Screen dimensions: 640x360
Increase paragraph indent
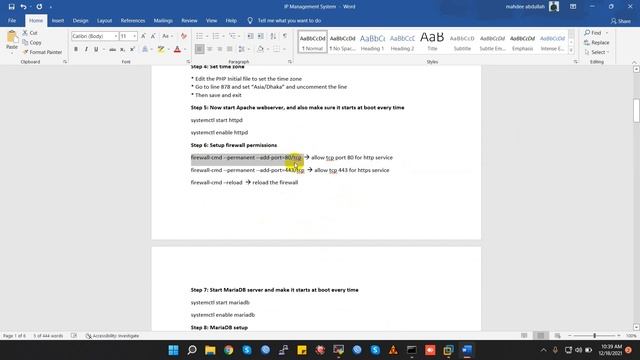coord(260,36)
